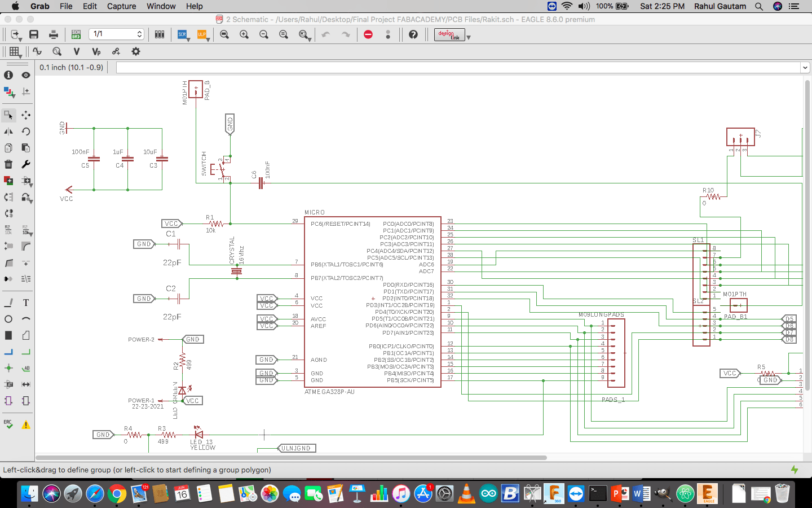This screenshot has height=508, width=812.
Task: Select the Dimension tool
Action: [x=26, y=385]
